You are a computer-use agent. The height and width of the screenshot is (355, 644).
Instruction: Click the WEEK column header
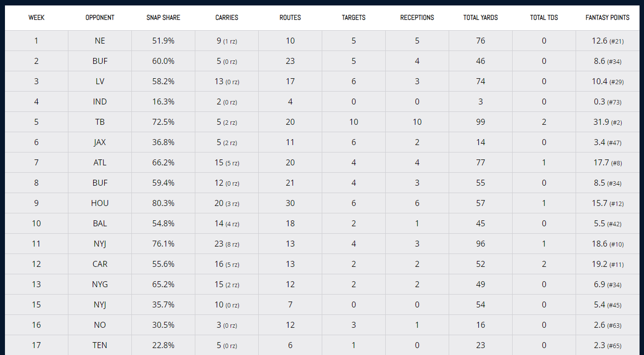[x=36, y=17]
